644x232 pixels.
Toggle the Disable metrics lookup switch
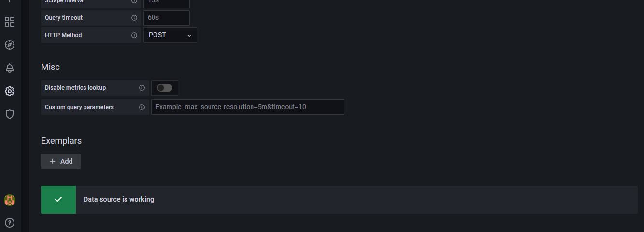pos(165,88)
